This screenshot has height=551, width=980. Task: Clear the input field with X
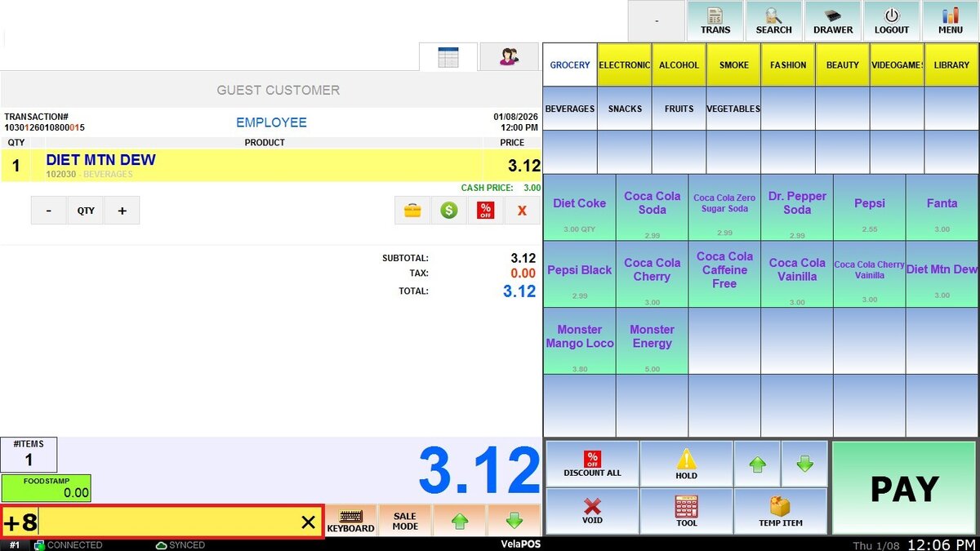point(308,522)
